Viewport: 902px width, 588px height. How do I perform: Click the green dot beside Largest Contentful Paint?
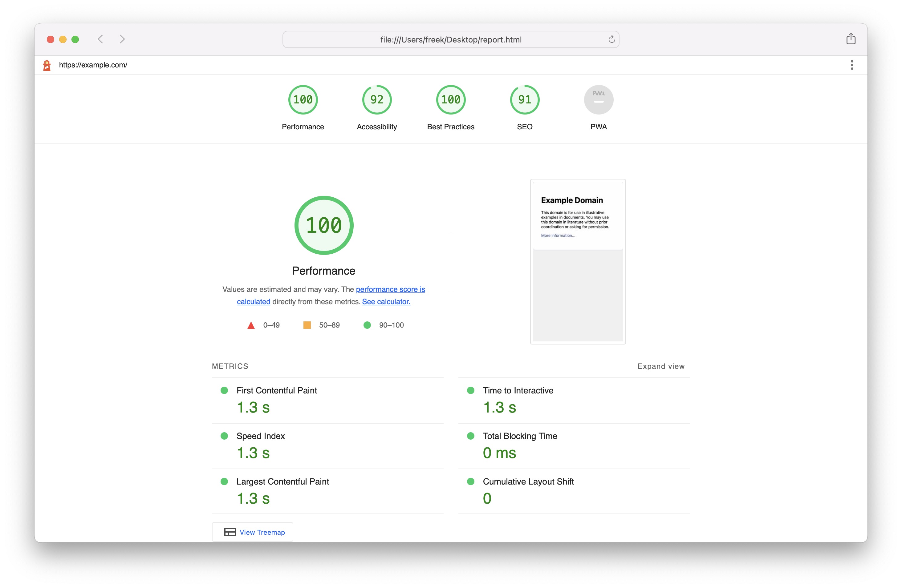[x=224, y=481]
